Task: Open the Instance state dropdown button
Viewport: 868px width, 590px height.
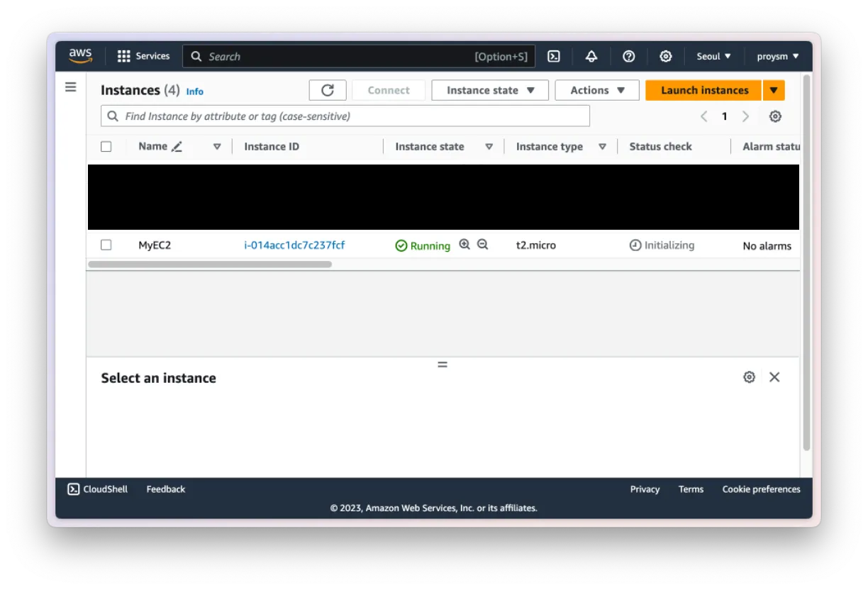Action: pyautogui.click(x=490, y=90)
